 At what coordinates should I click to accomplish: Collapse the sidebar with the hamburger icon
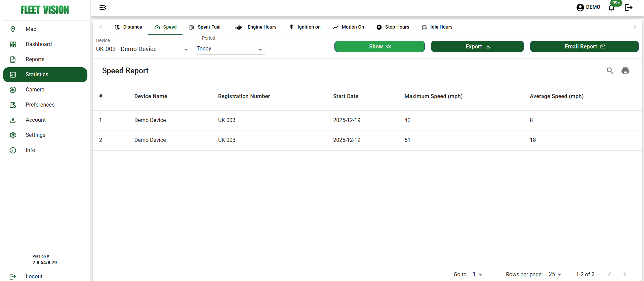click(103, 8)
